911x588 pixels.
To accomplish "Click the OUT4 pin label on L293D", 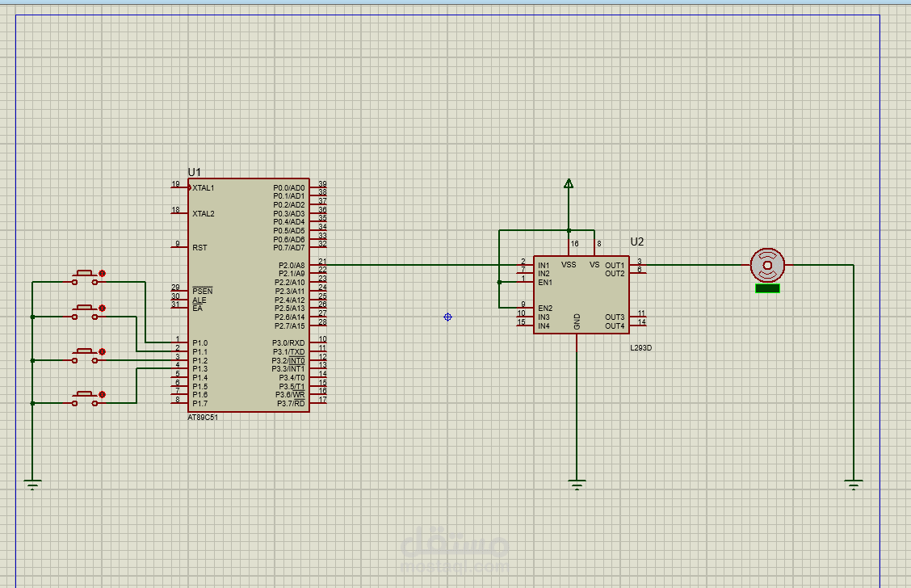I will tap(615, 326).
